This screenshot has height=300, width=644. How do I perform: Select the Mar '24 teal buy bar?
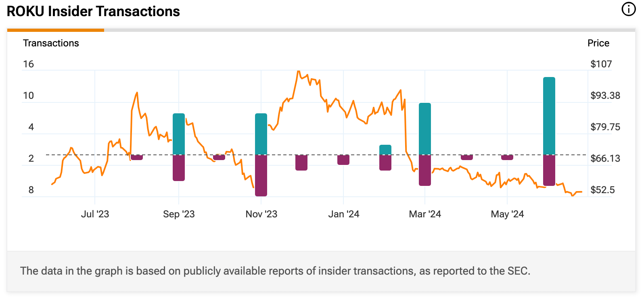425,129
